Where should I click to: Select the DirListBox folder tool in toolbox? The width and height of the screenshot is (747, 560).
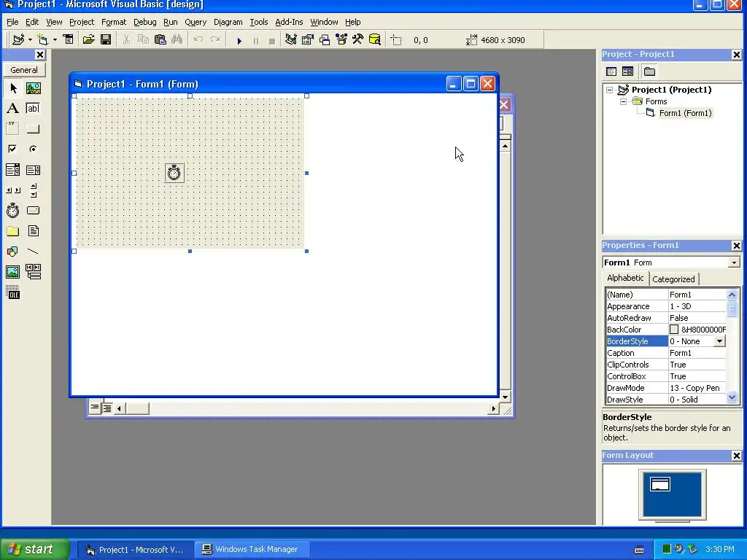coord(13,231)
